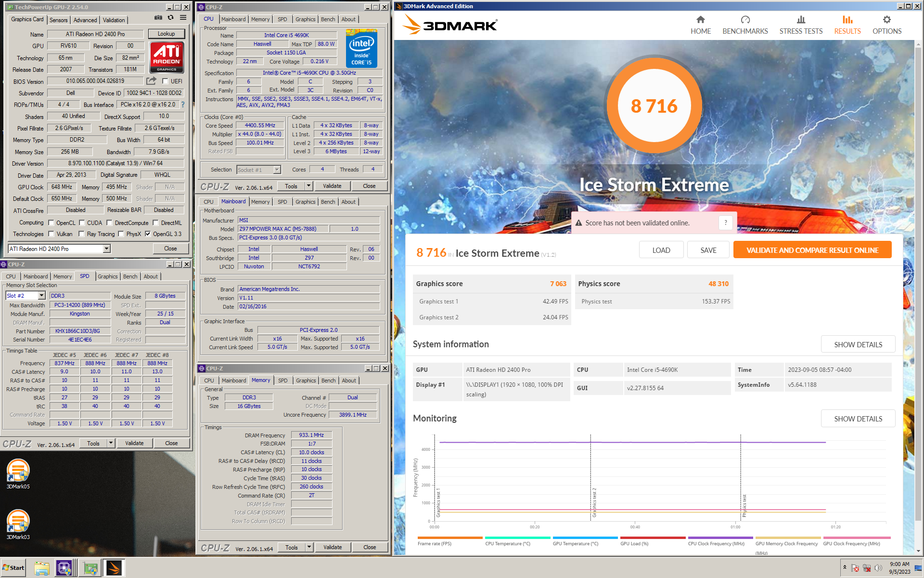Open About tab in CPU-Z SPD window

click(151, 276)
